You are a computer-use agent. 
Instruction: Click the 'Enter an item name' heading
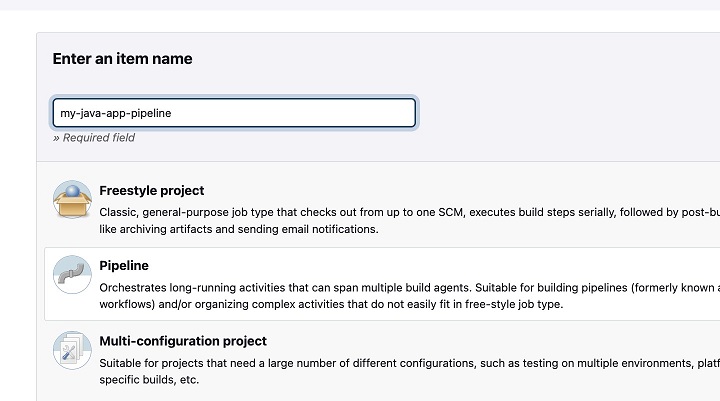[x=122, y=59]
